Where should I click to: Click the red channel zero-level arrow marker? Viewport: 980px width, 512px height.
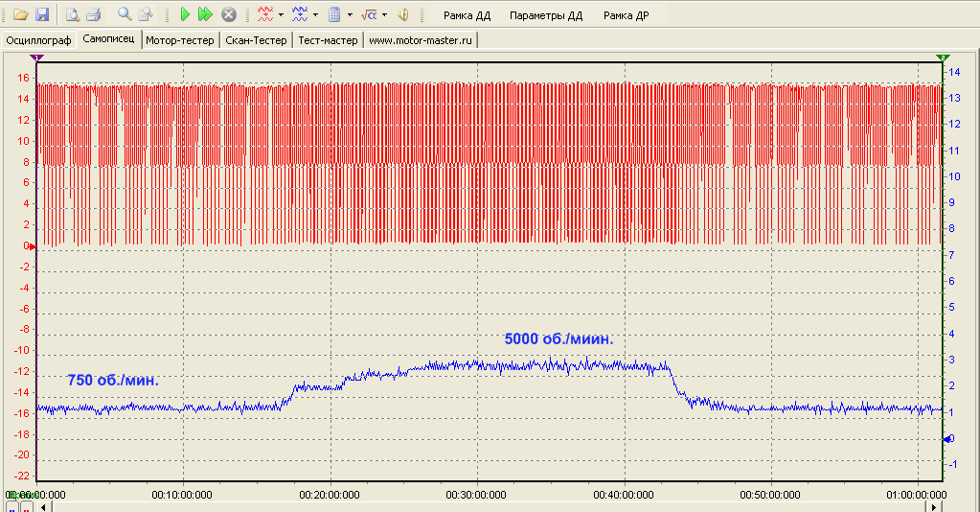point(33,246)
